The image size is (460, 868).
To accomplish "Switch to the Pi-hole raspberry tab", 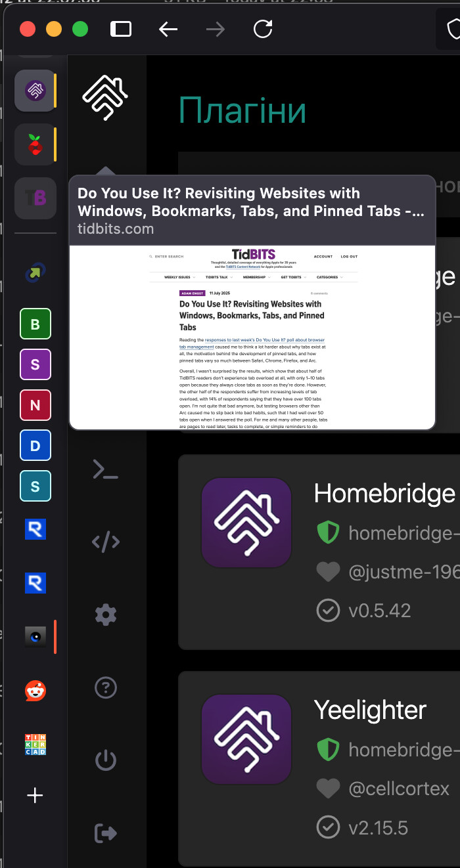I will click(35, 144).
